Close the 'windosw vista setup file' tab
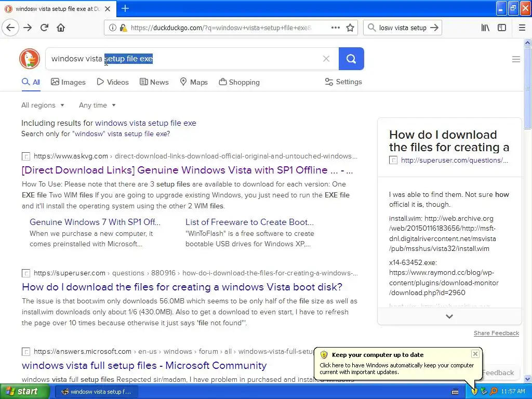Viewport: 532px width, 399px height. pyautogui.click(x=108, y=9)
